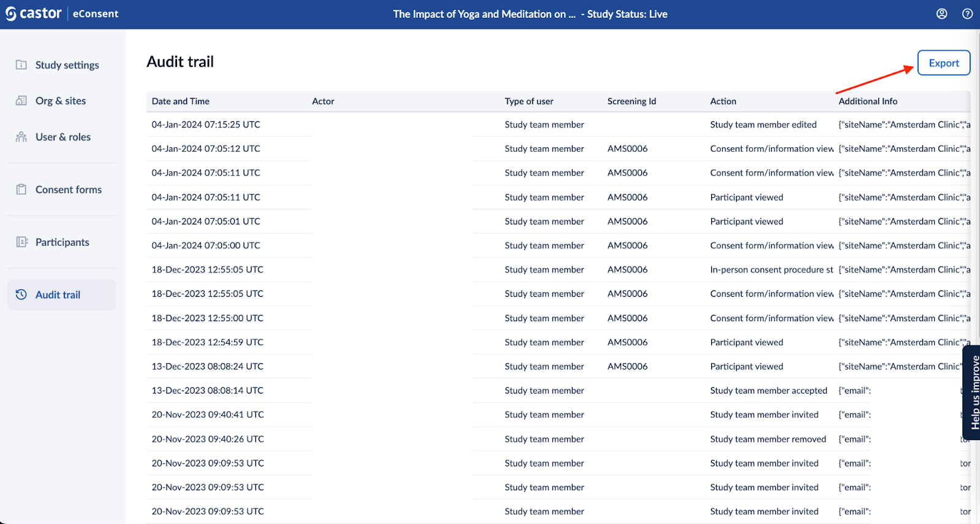The height and width of the screenshot is (524, 980).
Task: Click Participant viewed in the 18-Dec-2023 12:54:59 row
Action: pos(747,342)
